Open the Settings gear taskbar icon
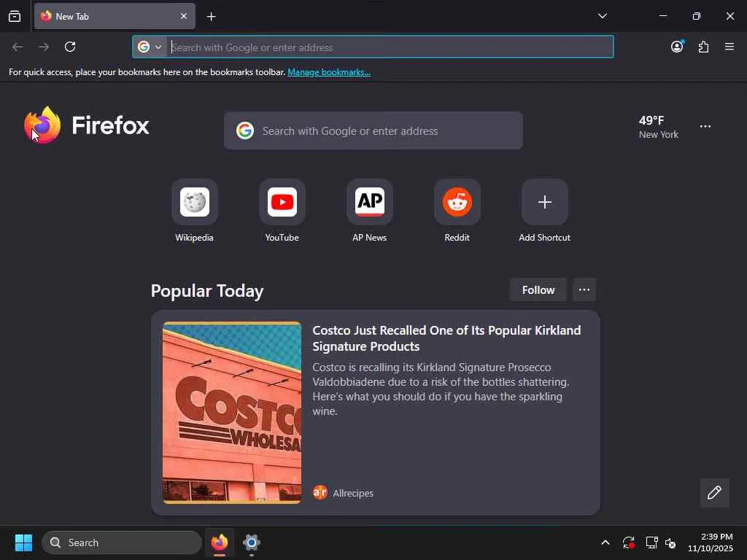Image resolution: width=747 pixels, height=560 pixels. [x=251, y=542]
